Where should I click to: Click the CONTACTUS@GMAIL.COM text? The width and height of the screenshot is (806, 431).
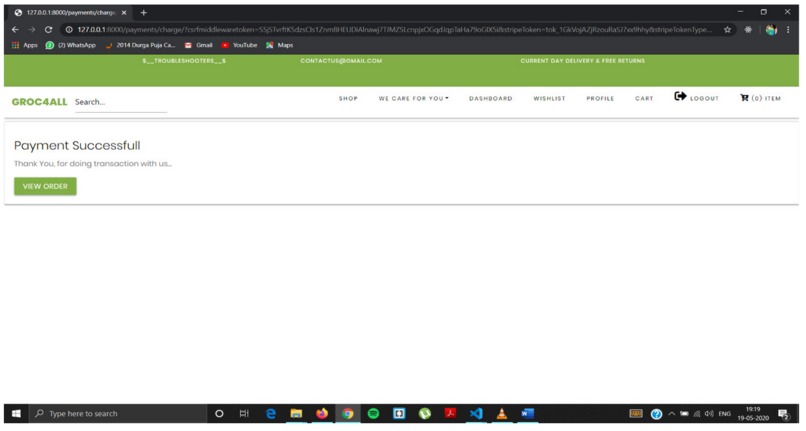[341, 61]
